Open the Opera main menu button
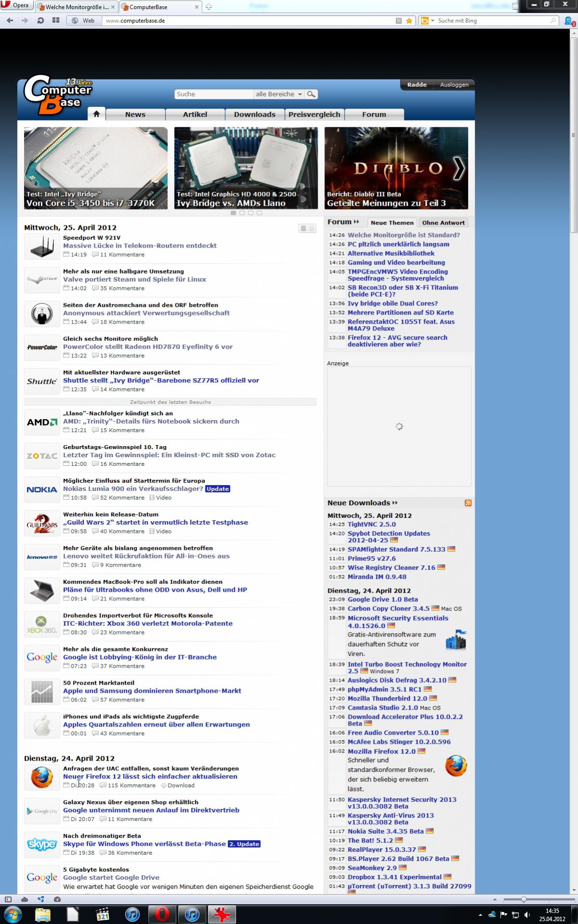 (x=17, y=6)
